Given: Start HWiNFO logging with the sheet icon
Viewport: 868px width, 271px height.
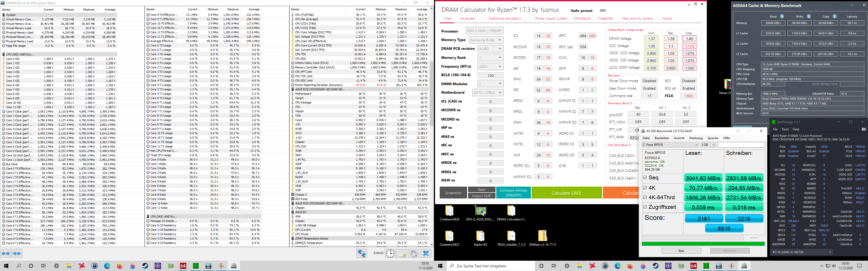Looking at the screenshot, I should tap(402, 253).
